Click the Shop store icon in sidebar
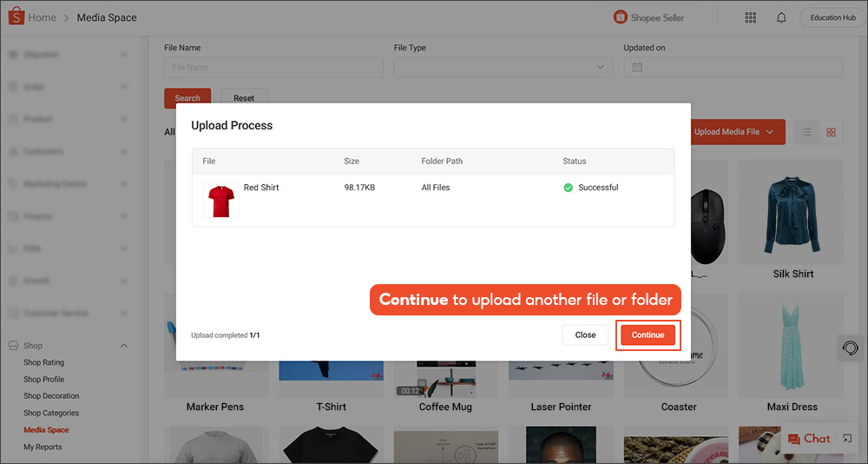The image size is (868, 464). tap(13, 345)
